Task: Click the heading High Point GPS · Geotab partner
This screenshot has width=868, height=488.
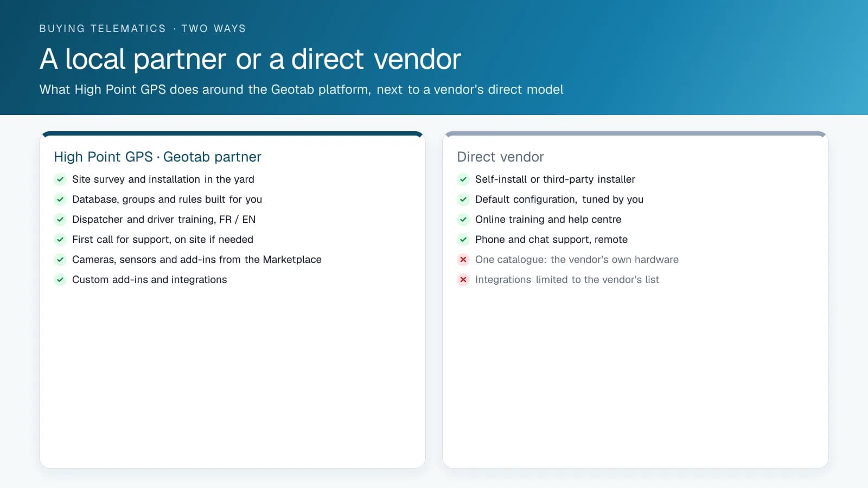Action: coord(157,157)
